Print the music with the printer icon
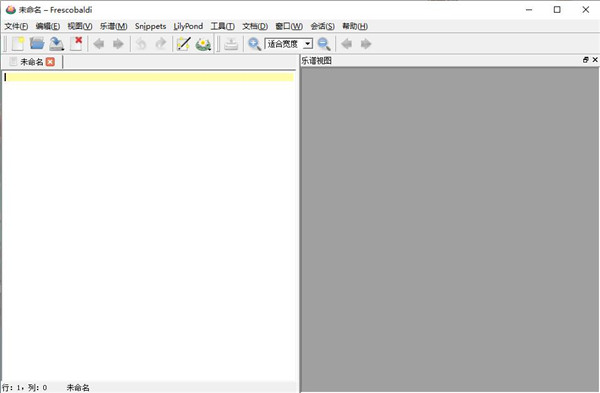 pyautogui.click(x=231, y=44)
